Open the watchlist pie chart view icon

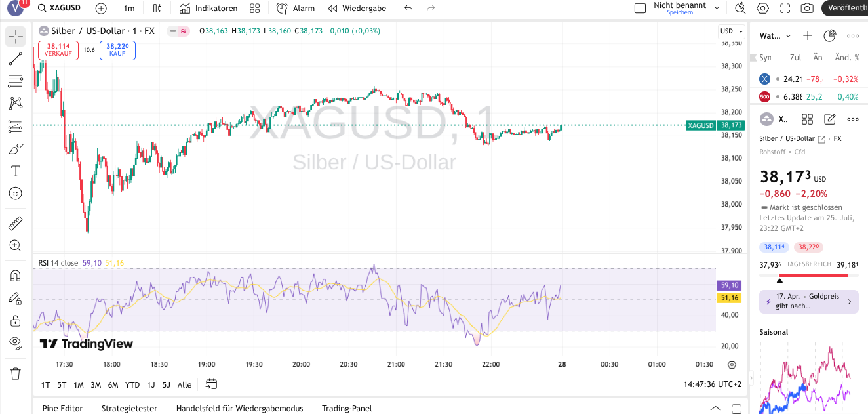tap(830, 36)
